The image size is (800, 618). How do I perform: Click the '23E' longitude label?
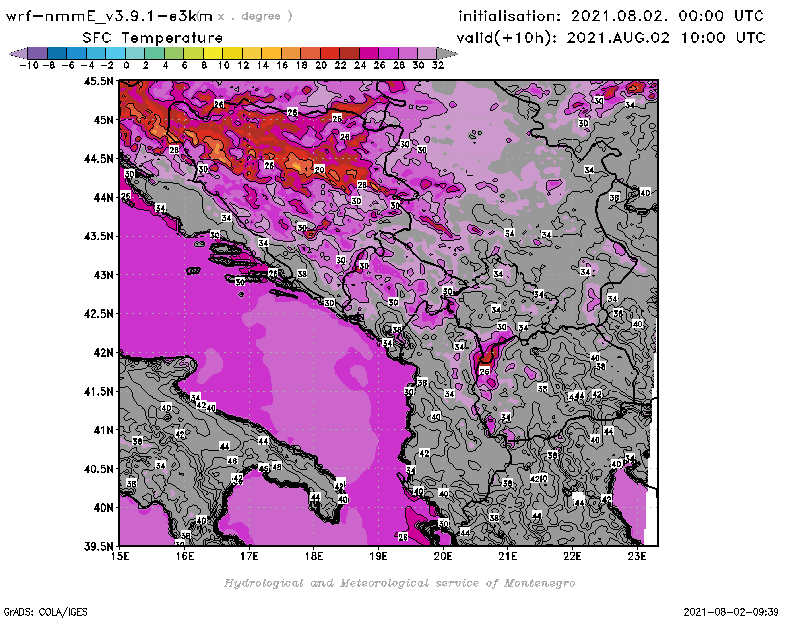(x=637, y=556)
